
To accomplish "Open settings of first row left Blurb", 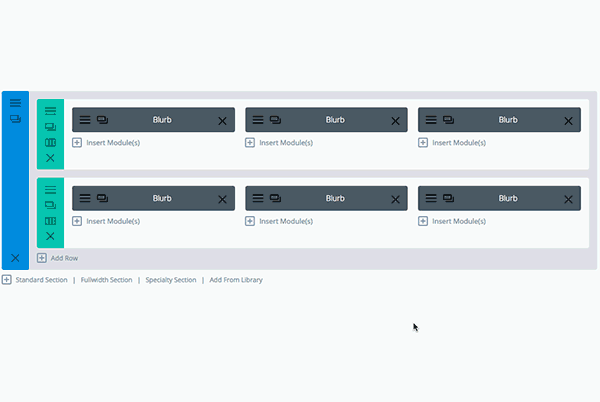I will (x=85, y=120).
